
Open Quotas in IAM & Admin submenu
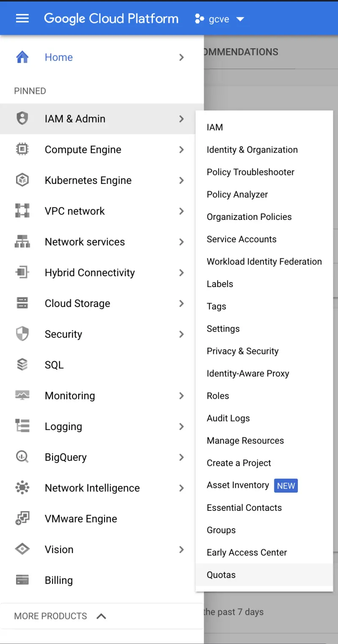[x=221, y=575]
